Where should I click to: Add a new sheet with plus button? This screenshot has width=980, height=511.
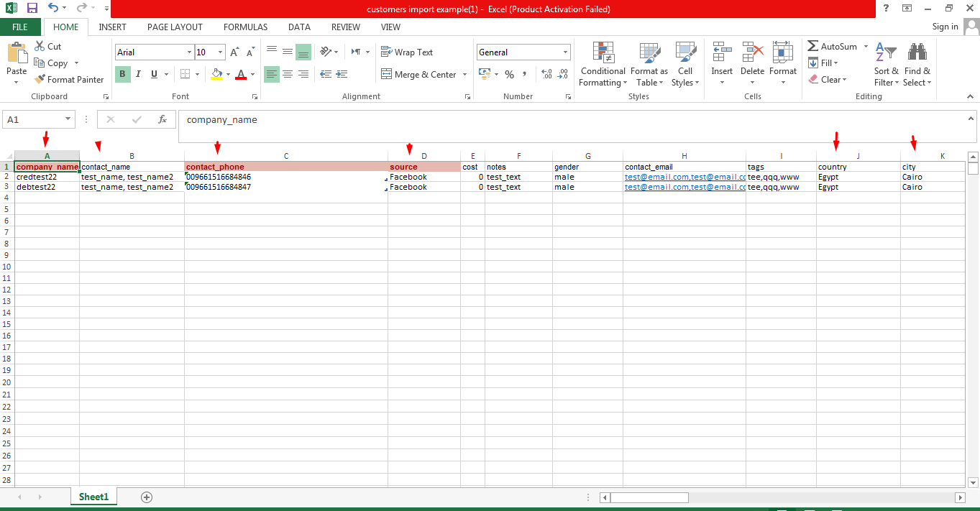[147, 497]
